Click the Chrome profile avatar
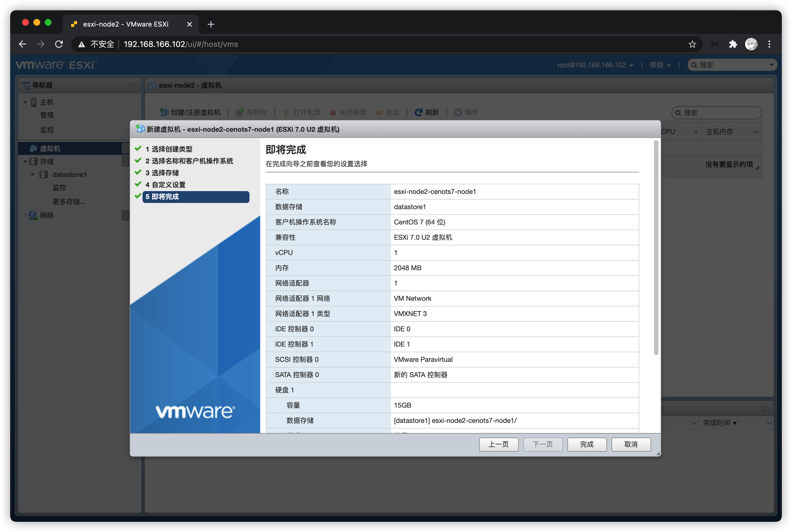 click(x=751, y=44)
